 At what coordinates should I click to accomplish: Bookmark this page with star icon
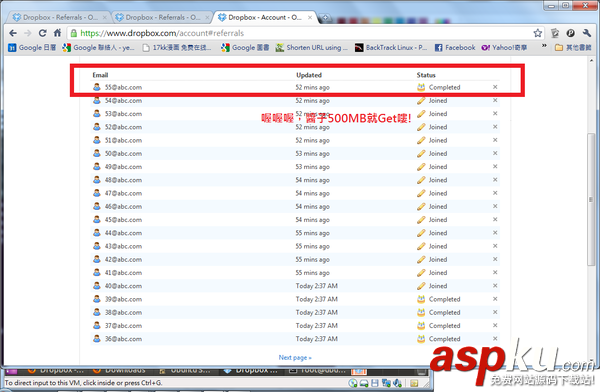538,33
